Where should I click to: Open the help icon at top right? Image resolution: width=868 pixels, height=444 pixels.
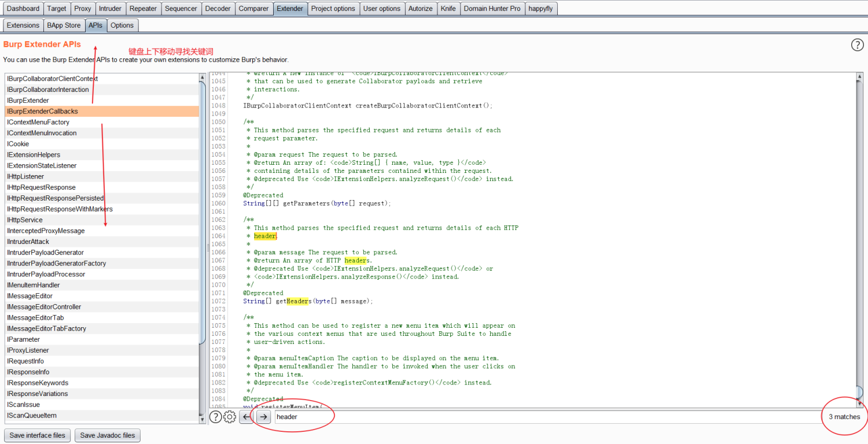[857, 45]
